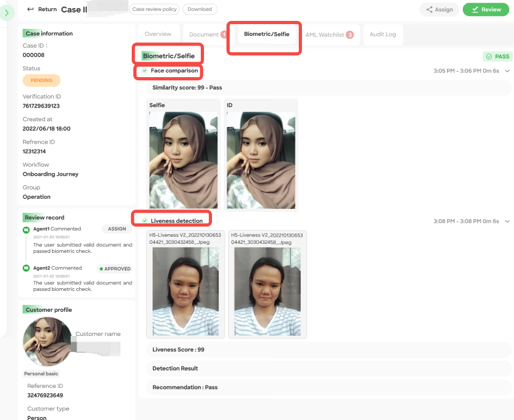Viewport: 514px width, 420px height.
Task: Click the Case ID value 000008
Action: coord(33,55)
